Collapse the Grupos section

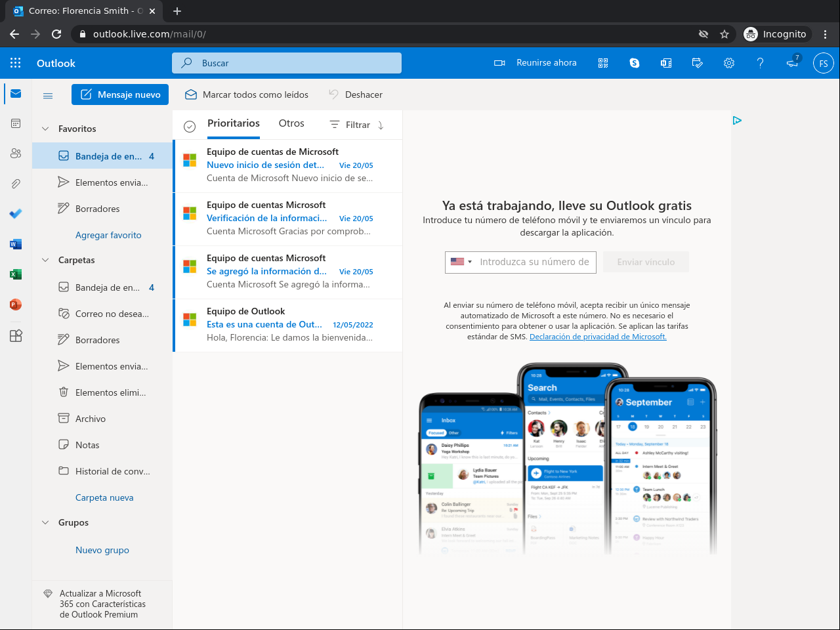45,522
